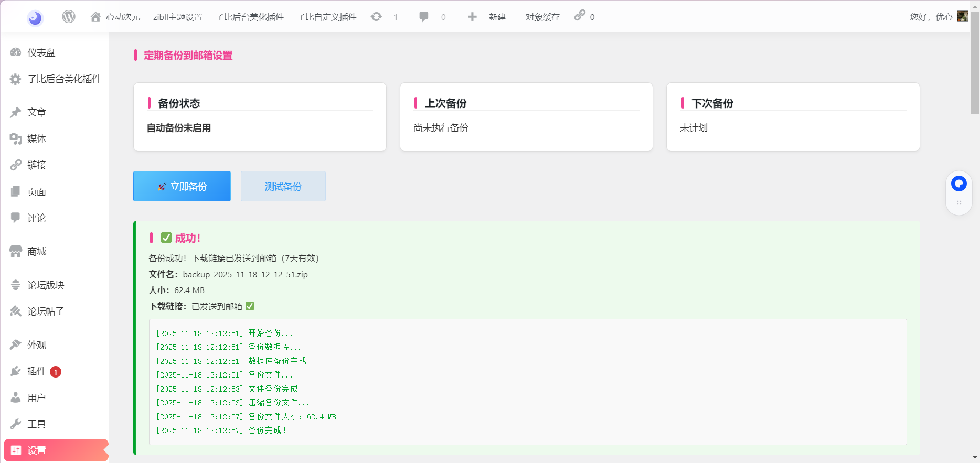Click the 商城 store icon
Viewport: 980px width, 463px height.
(16, 251)
